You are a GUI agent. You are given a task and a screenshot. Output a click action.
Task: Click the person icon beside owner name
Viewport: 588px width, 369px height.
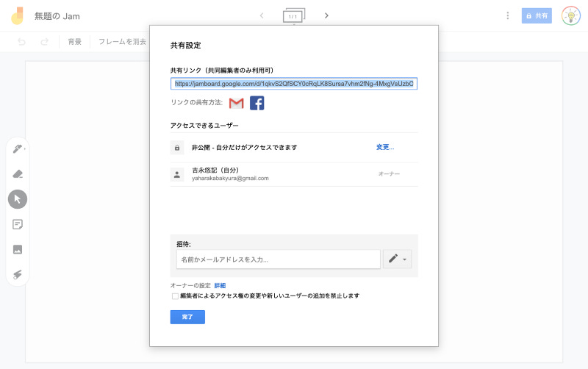click(x=177, y=174)
